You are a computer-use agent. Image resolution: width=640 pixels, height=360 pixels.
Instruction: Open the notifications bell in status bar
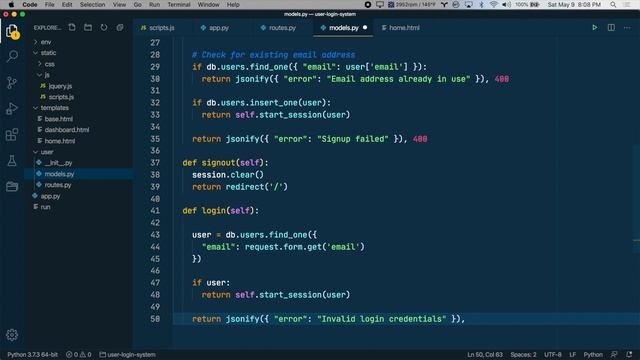(x=629, y=354)
